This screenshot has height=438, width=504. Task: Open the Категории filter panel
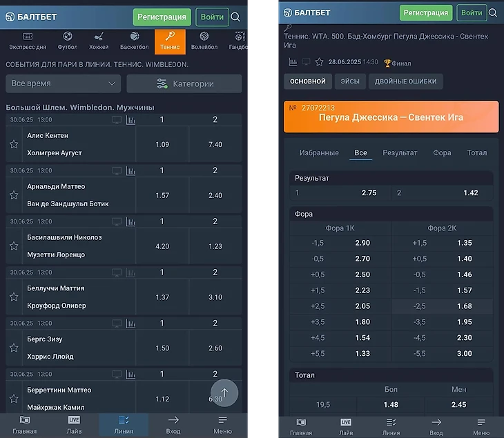(184, 83)
